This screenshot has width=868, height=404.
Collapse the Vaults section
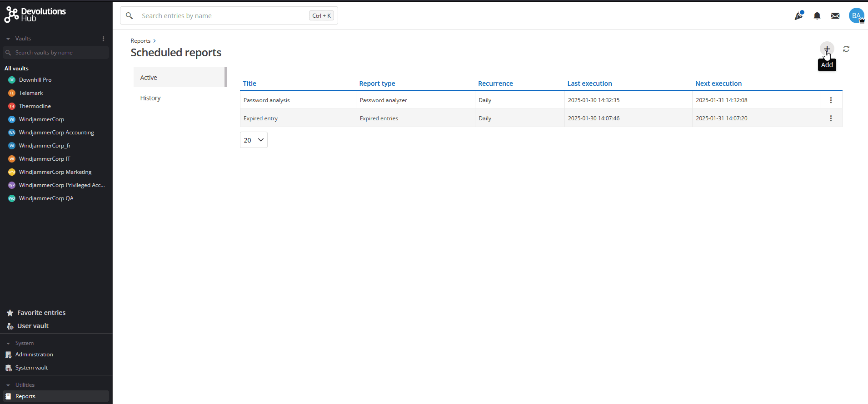point(8,39)
